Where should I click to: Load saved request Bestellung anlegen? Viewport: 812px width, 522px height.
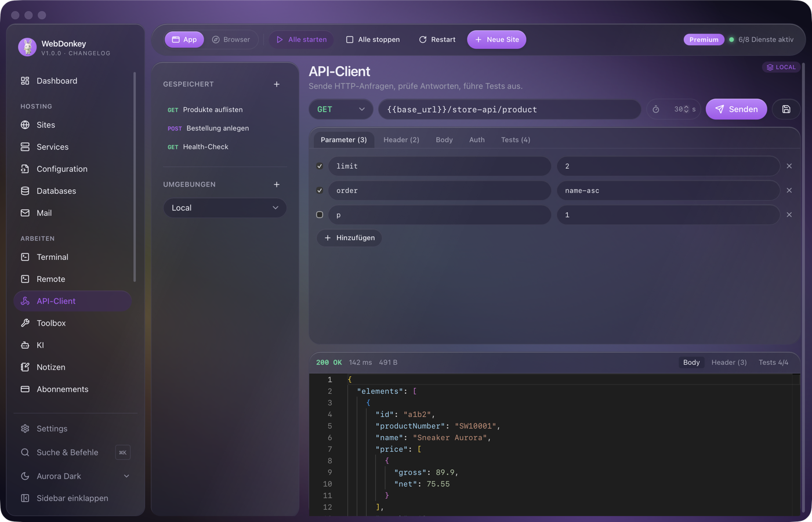(225, 128)
